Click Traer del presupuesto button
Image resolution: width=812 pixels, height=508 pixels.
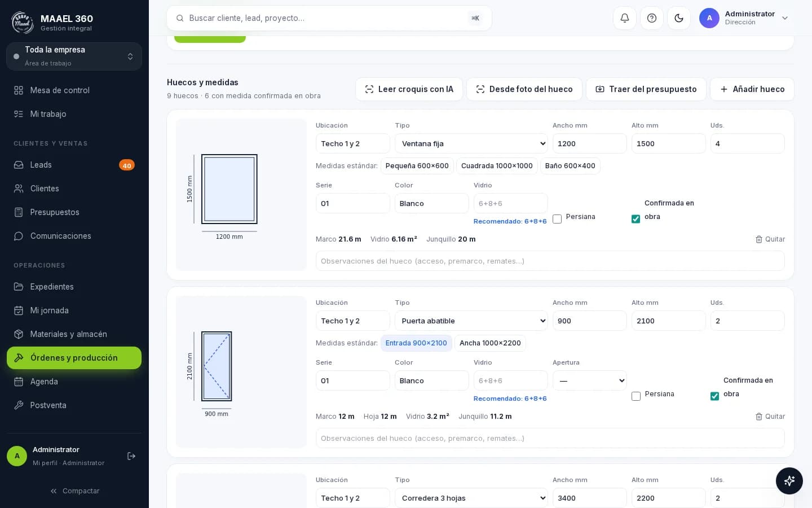pyautogui.click(x=646, y=89)
